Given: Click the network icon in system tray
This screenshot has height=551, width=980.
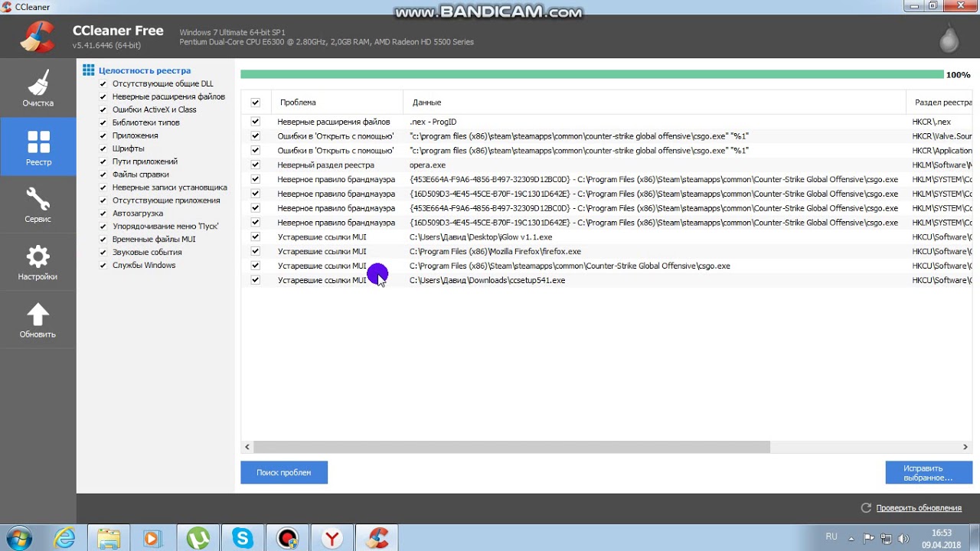Looking at the screenshot, I should pos(884,539).
